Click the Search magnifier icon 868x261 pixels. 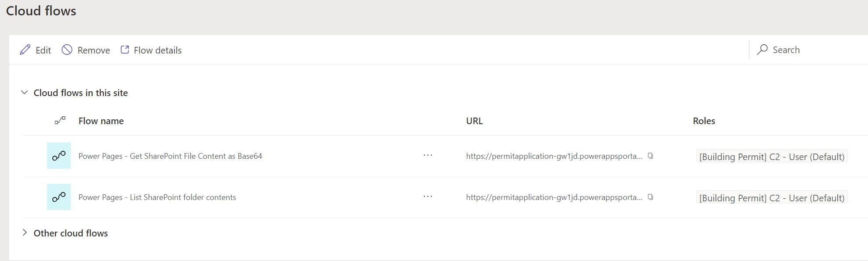(762, 50)
